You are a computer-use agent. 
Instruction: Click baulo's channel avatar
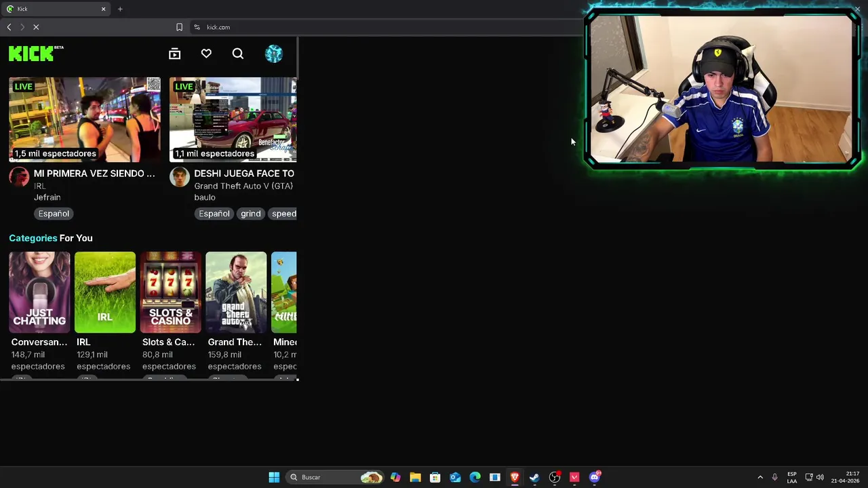180,177
